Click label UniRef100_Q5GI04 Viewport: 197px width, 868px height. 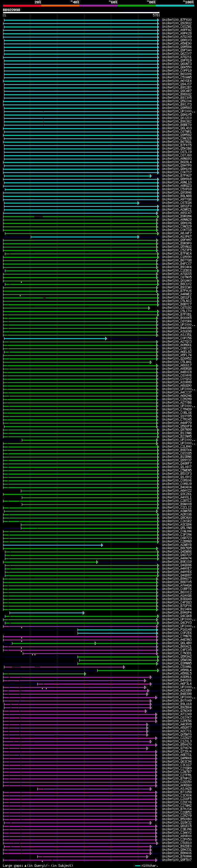tap(176, 101)
